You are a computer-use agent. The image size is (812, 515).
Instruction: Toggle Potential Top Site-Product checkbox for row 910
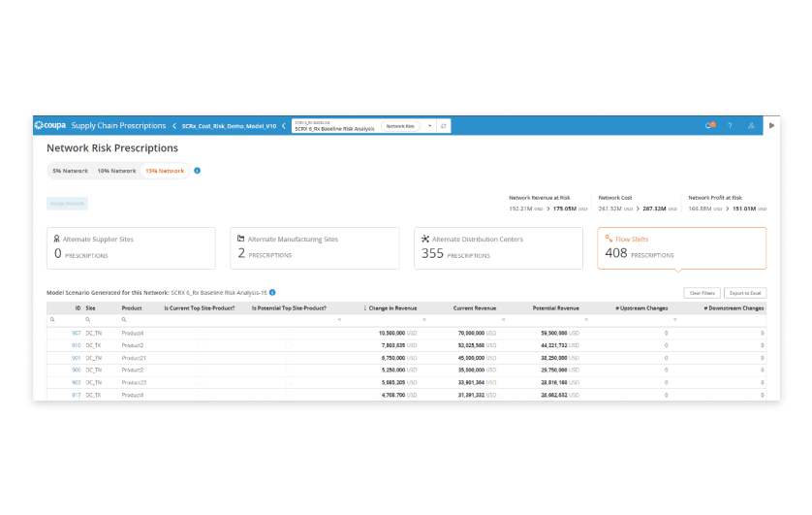[x=289, y=345]
